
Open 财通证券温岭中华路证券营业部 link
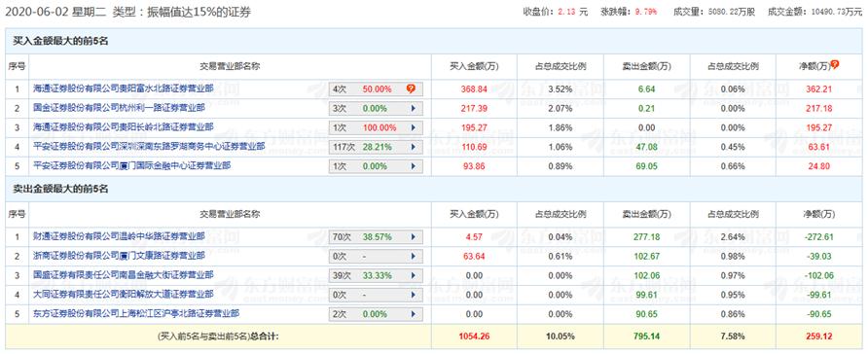point(119,236)
